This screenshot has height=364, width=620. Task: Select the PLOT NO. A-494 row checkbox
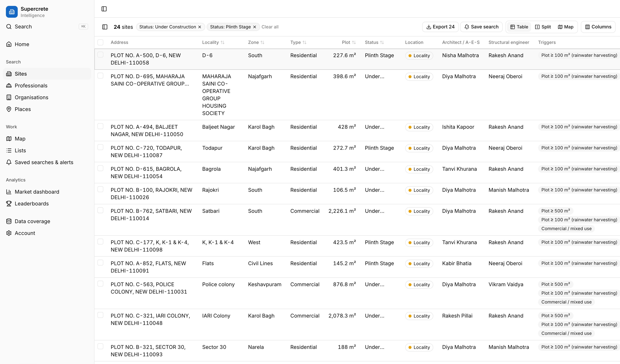(100, 126)
